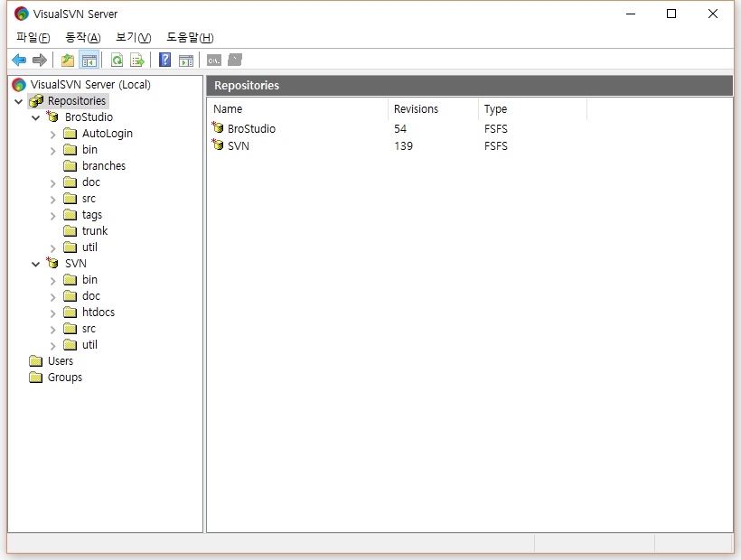The image size is (741, 560).
Task: Collapse the BroStudio repository node
Action: [x=36, y=117]
